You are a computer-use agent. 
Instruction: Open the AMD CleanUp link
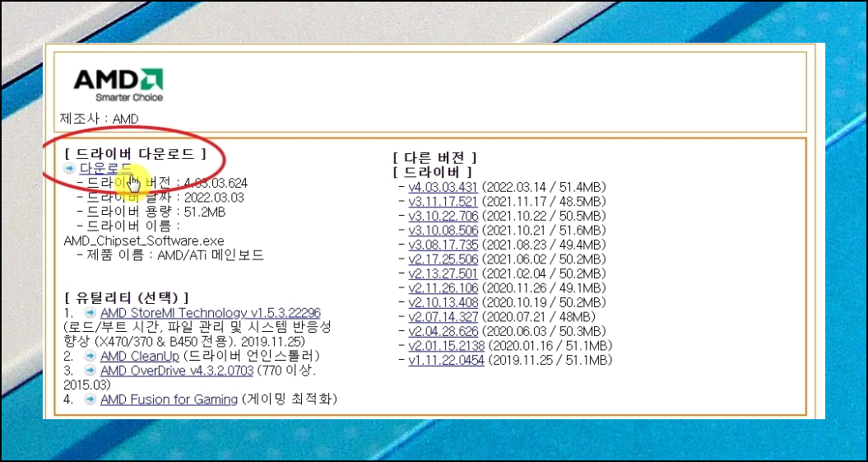point(140,356)
